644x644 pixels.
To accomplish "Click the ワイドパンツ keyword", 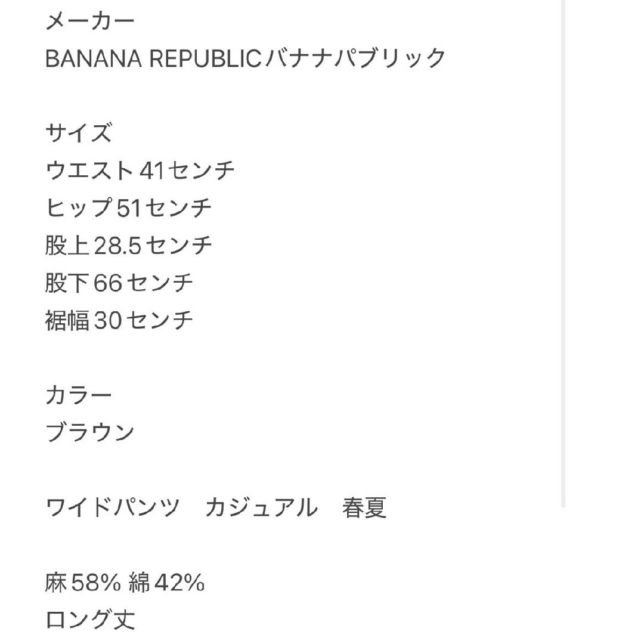I will click(113, 507).
